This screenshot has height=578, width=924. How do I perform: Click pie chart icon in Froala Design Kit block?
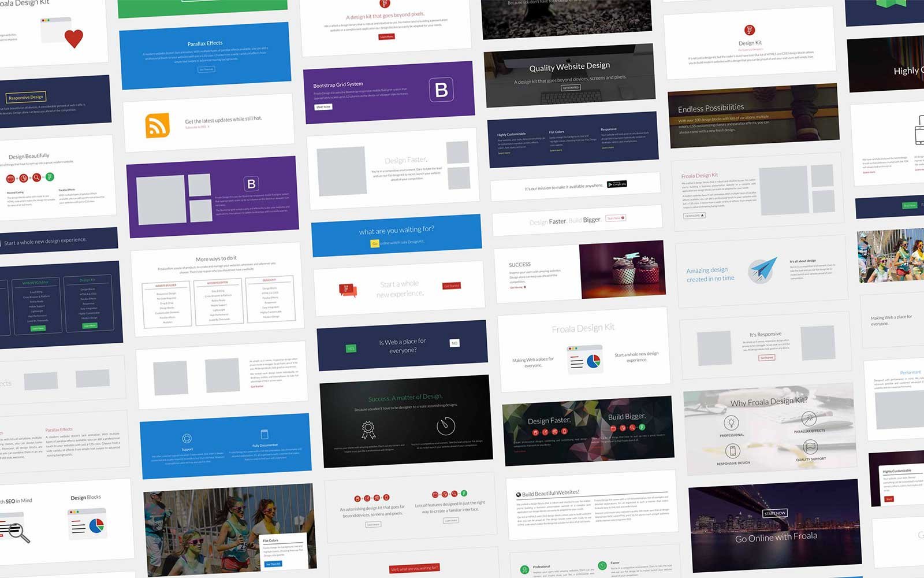(x=593, y=361)
